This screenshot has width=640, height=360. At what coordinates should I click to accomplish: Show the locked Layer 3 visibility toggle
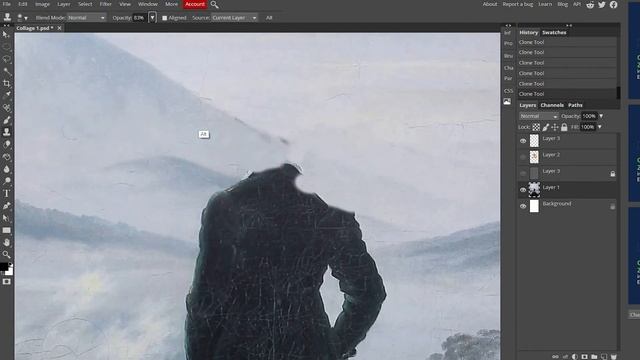[523, 173]
